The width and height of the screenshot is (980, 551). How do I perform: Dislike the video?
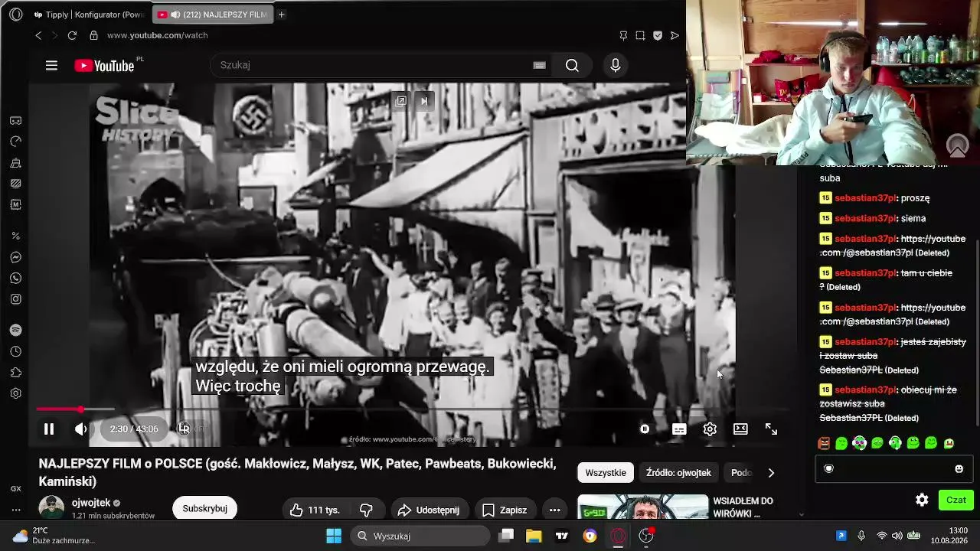pyautogui.click(x=367, y=510)
